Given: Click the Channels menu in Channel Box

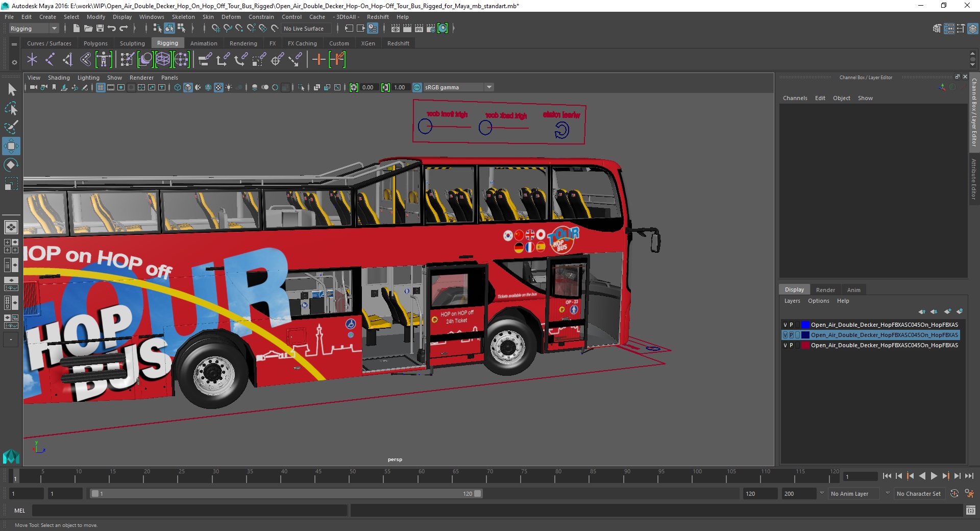Looking at the screenshot, I should [x=795, y=98].
